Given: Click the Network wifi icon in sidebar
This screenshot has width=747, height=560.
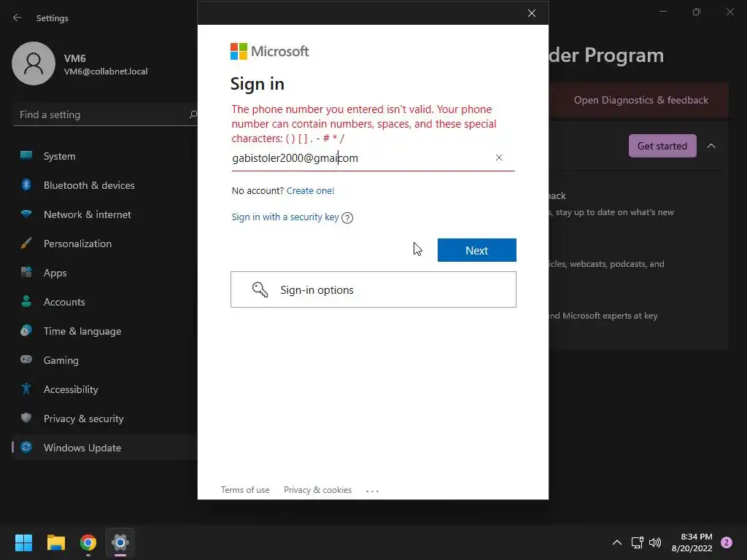Looking at the screenshot, I should pos(26,214).
